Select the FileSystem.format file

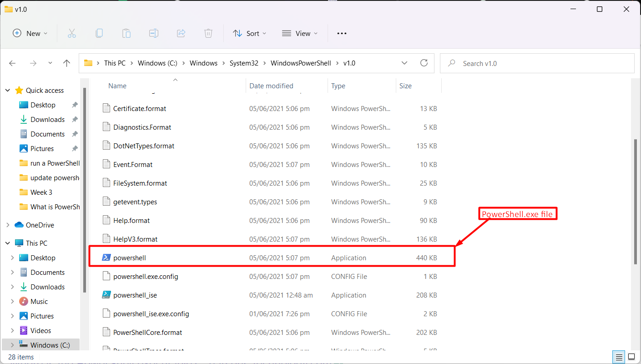pos(140,183)
